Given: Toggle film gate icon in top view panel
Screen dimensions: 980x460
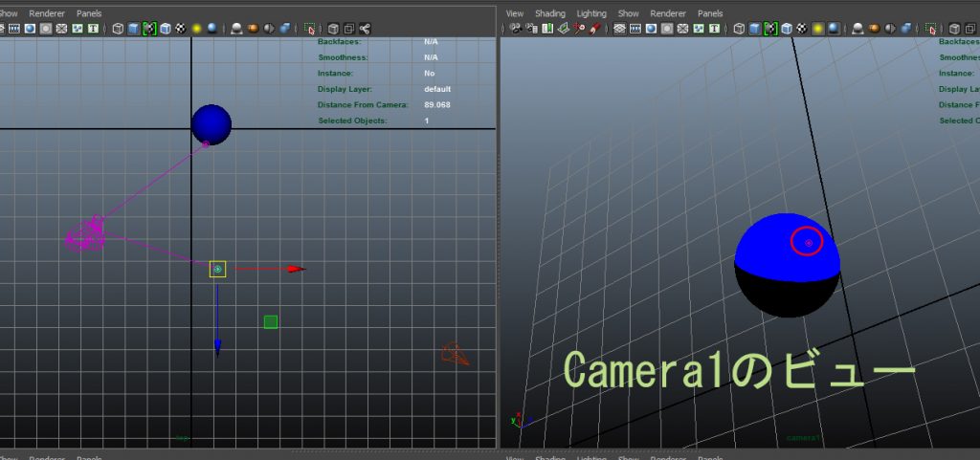Looking at the screenshot, I should [14, 29].
